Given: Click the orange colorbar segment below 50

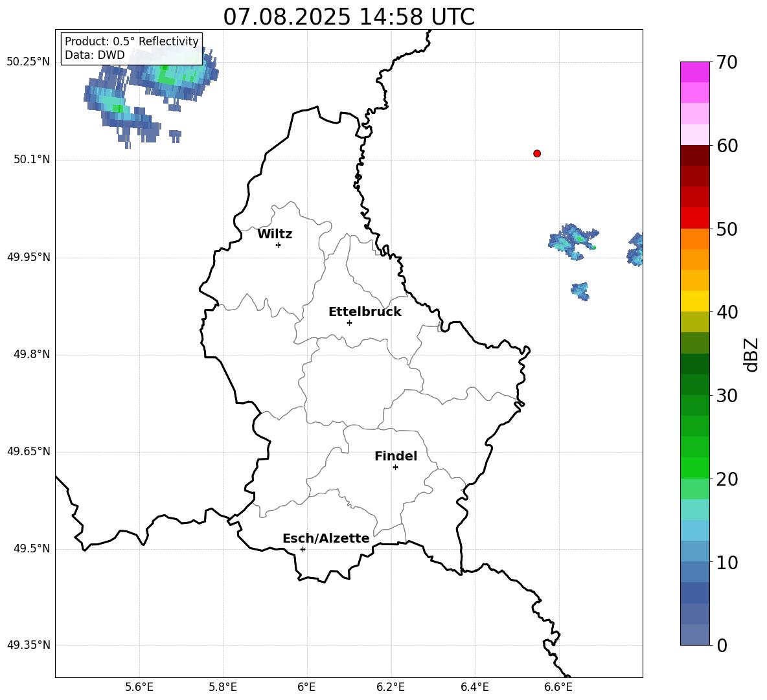Looking at the screenshot, I should tap(694, 239).
